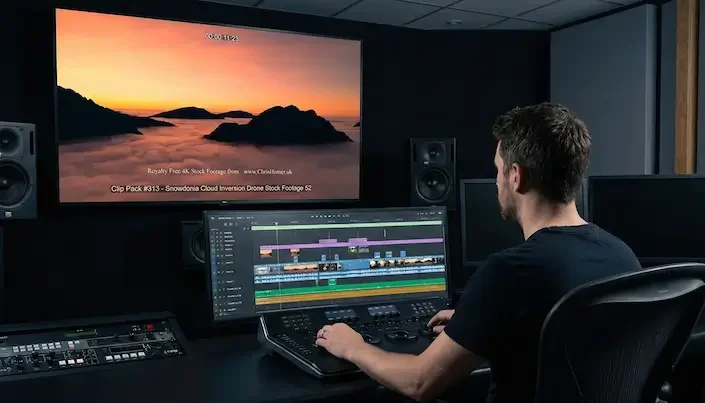
Task: Select the light green clip on the top track
Action: (x=347, y=225)
